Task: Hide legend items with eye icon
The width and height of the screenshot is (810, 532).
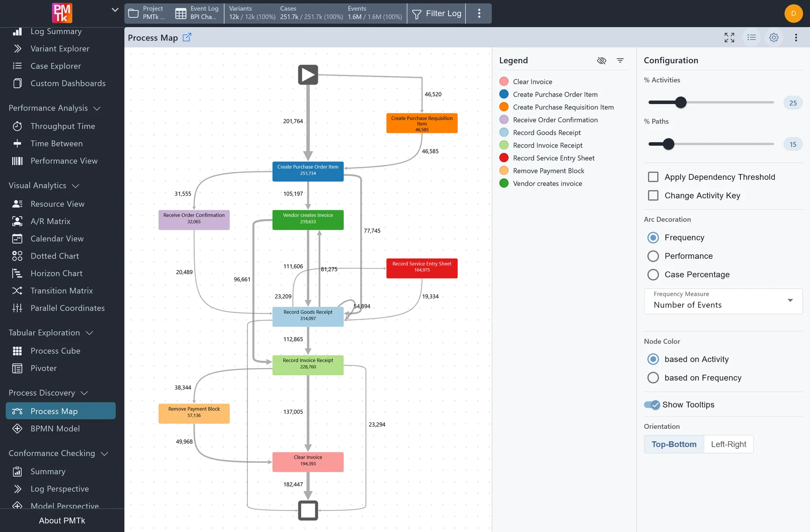Action: tap(601, 60)
